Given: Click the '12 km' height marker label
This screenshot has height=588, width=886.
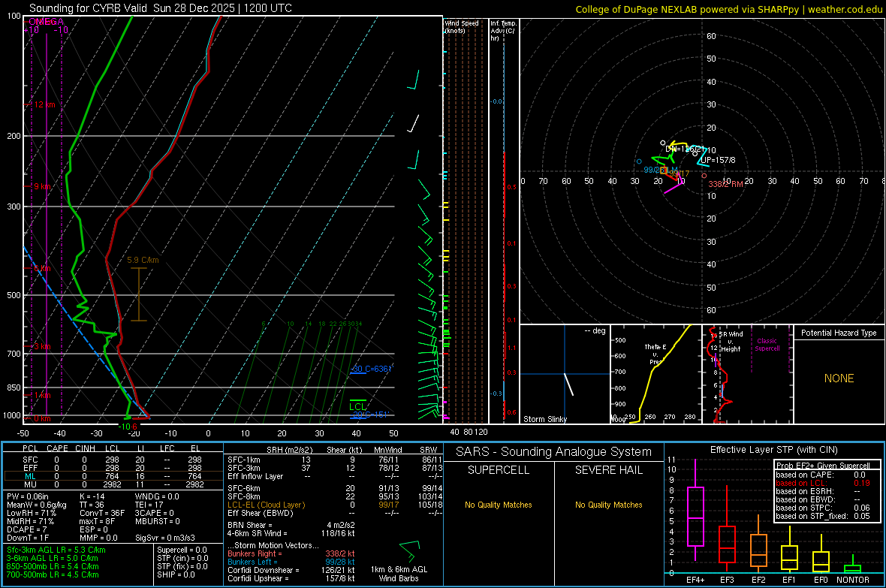Looking at the screenshot, I should 44,104.
